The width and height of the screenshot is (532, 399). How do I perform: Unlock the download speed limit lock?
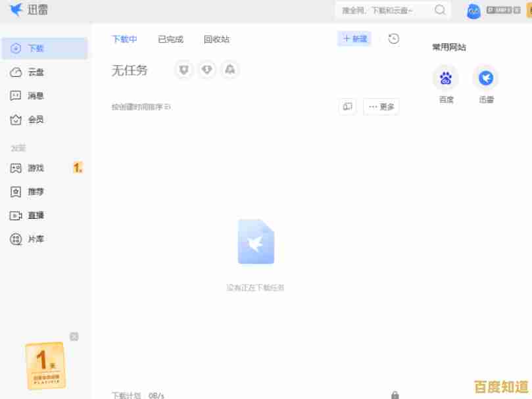[395, 394]
